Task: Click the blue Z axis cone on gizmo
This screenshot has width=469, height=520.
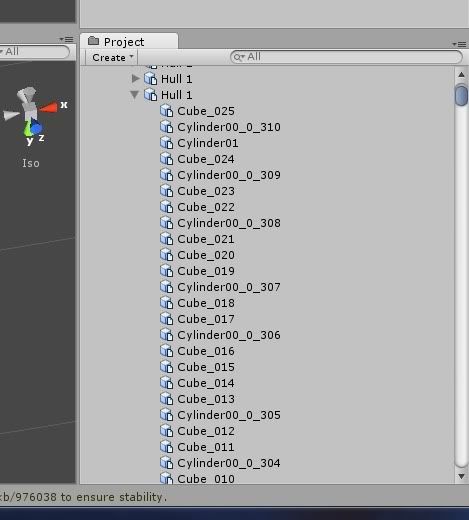Action: click(x=36, y=127)
